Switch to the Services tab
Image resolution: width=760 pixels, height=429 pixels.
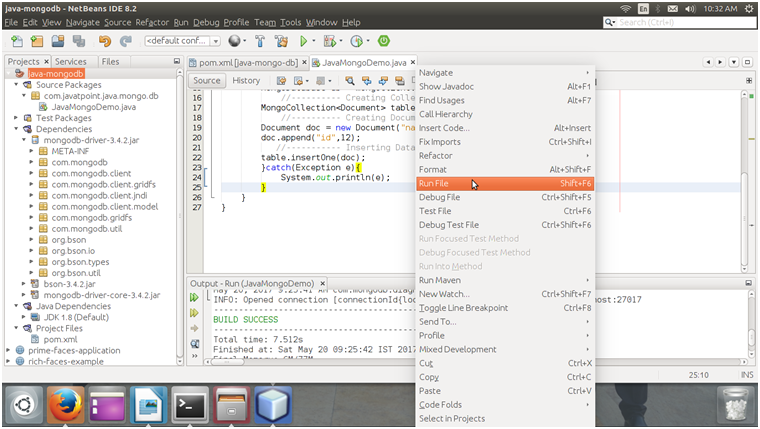(70, 62)
